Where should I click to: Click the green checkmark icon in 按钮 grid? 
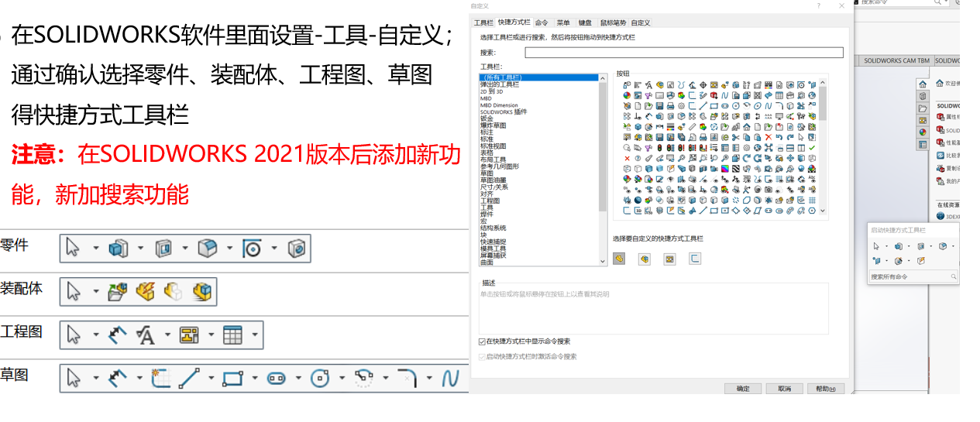point(812,147)
